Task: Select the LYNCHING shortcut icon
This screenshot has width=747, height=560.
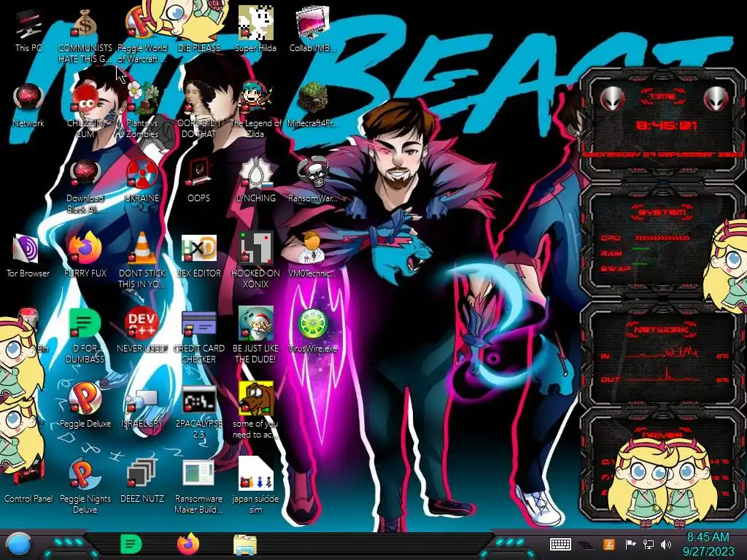Action: [255, 180]
